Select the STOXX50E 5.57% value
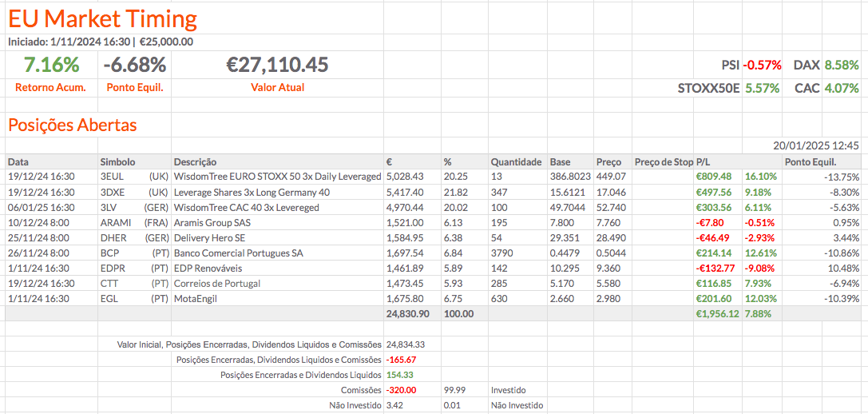The width and height of the screenshot is (868, 414). tap(762, 88)
